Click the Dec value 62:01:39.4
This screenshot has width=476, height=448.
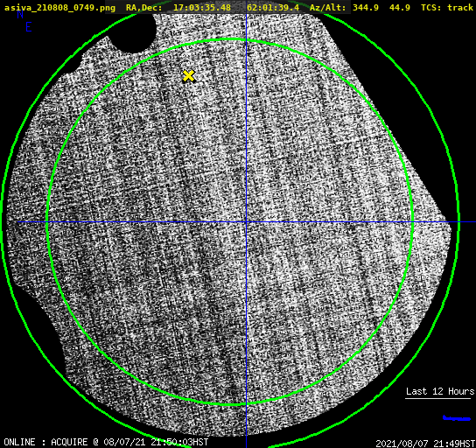(273, 8)
